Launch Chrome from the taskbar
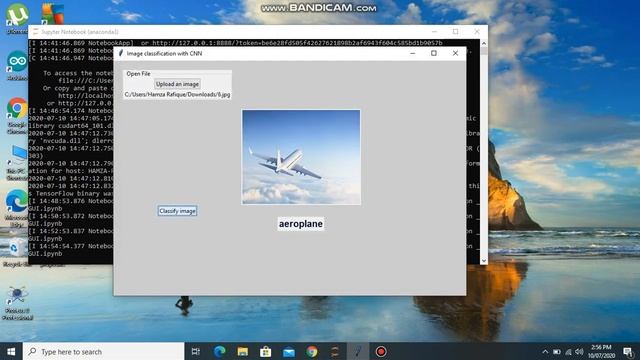This screenshot has height=360, width=640. tap(312, 351)
